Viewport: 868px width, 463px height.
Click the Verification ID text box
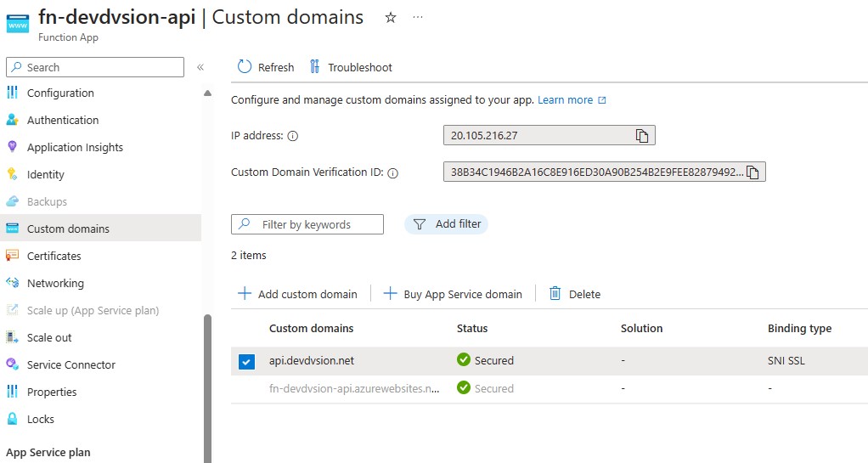605,172
